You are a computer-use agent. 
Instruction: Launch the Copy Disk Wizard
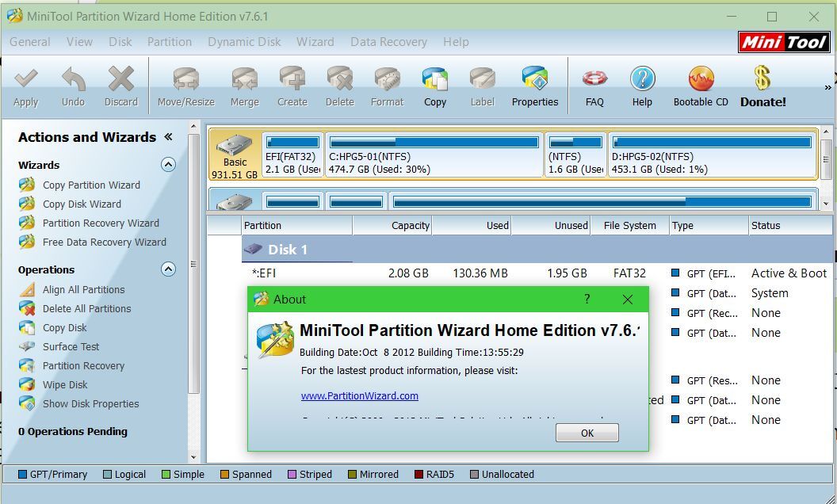pos(82,204)
